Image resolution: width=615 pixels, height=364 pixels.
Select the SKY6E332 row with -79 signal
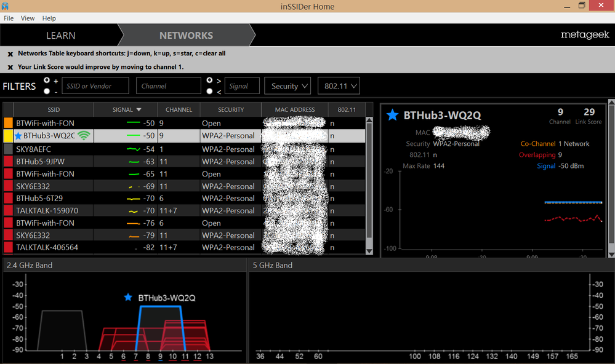184,235
